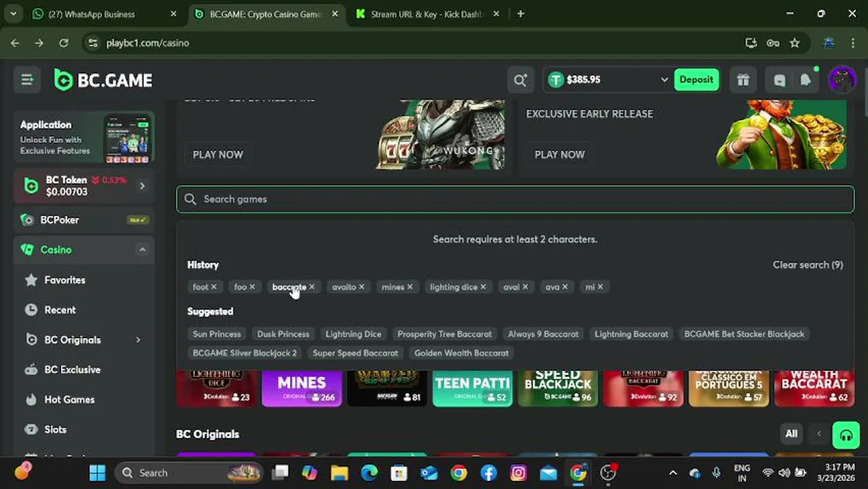Remove 'ava' from search history
The image size is (868, 489).
click(565, 287)
